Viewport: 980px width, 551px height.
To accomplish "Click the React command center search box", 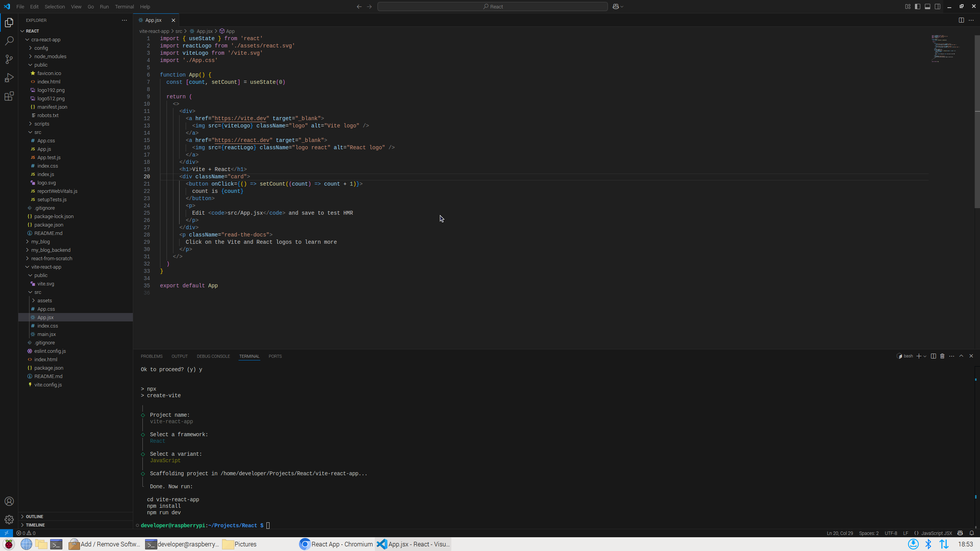I will point(492,7).
